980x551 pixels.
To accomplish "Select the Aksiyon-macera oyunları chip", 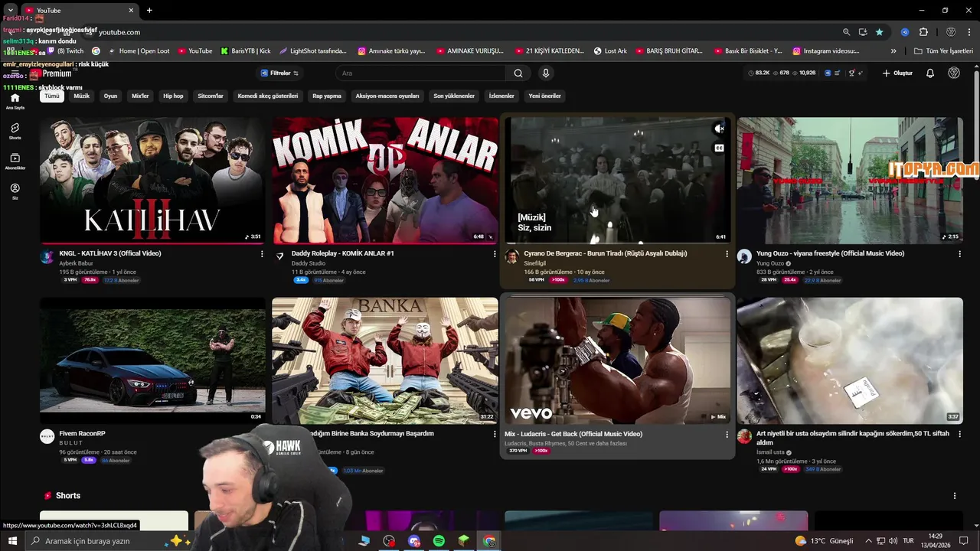I will [x=387, y=96].
